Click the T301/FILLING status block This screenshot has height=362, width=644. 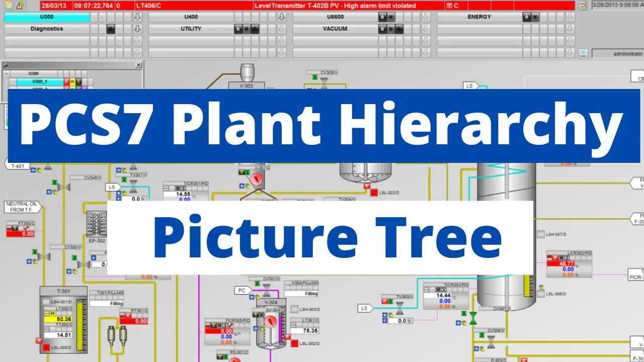tap(107, 298)
